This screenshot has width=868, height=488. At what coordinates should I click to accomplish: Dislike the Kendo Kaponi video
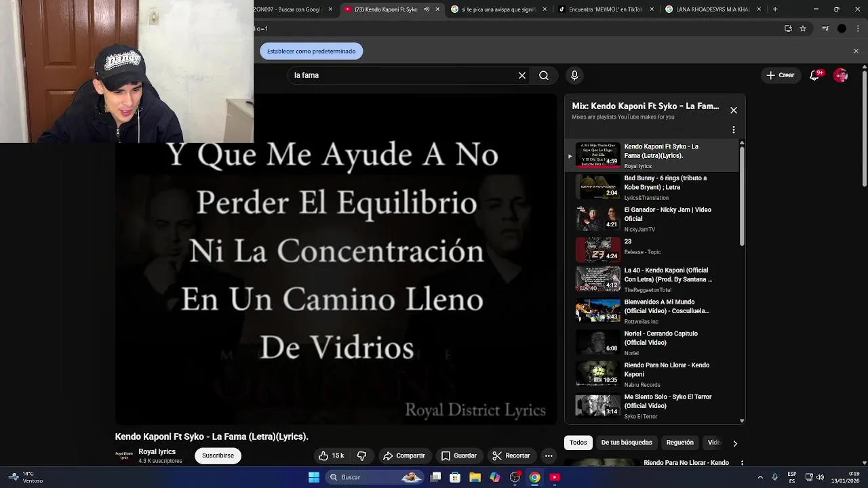361,455
